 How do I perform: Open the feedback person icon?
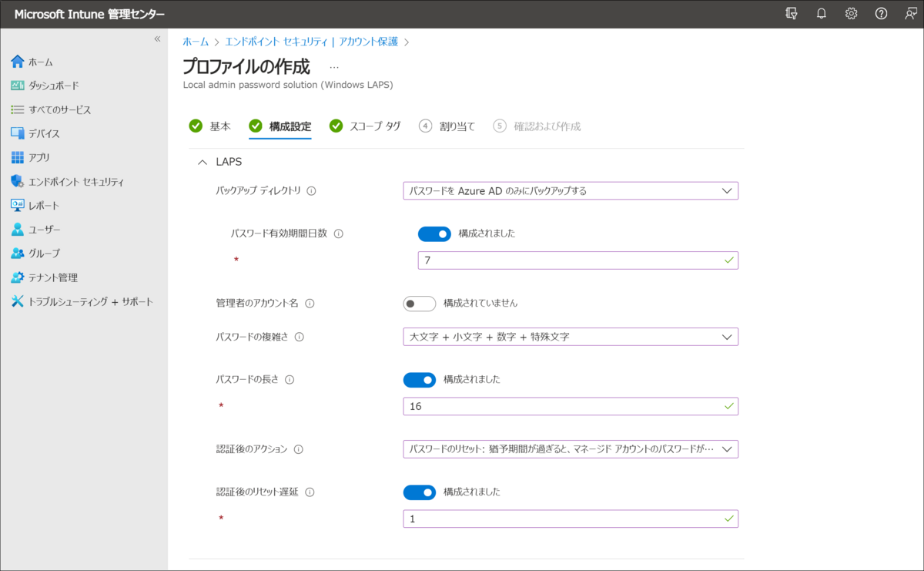pos(911,13)
